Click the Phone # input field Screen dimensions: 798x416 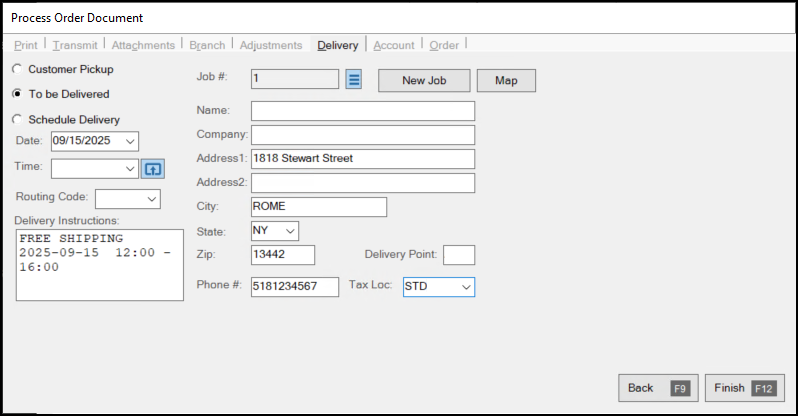(294, 287)
